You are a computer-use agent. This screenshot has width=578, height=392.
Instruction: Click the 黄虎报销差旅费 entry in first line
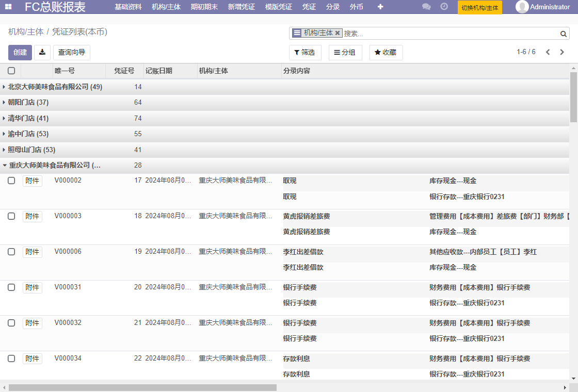coord(307,216)
